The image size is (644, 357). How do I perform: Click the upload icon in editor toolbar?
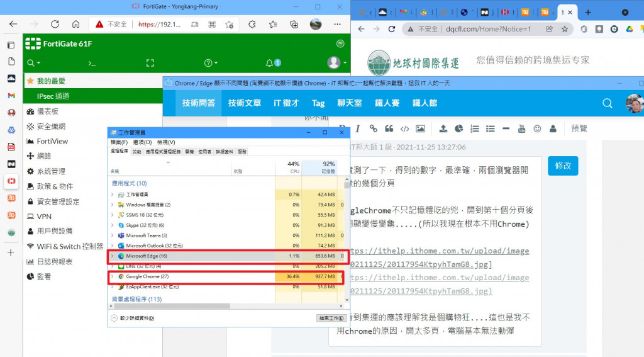(443, 128)
